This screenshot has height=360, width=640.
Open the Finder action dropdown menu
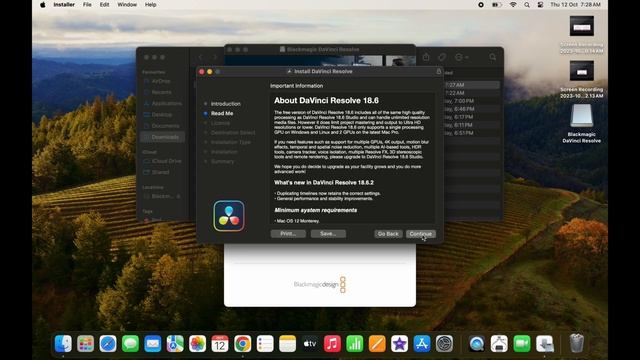click(462, 57)
